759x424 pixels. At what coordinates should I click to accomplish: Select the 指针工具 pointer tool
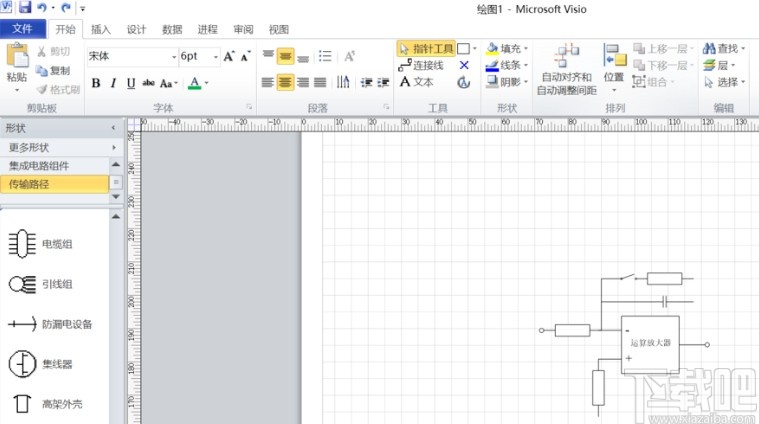point(426,48)
